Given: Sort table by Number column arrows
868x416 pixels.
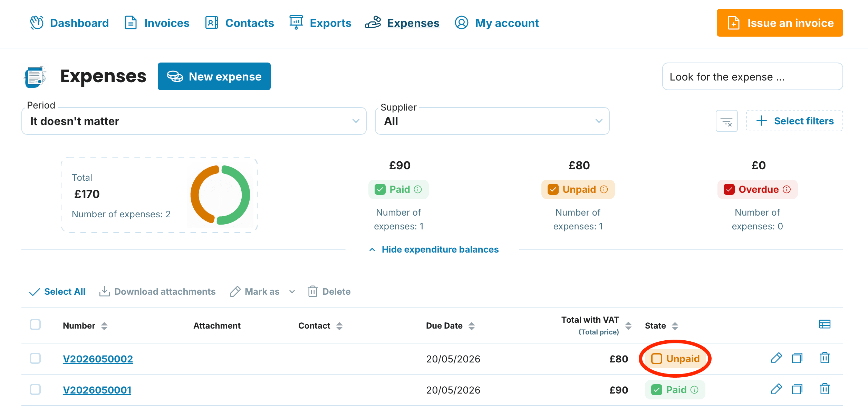Looking at the screenshot, I should [104, 326].
